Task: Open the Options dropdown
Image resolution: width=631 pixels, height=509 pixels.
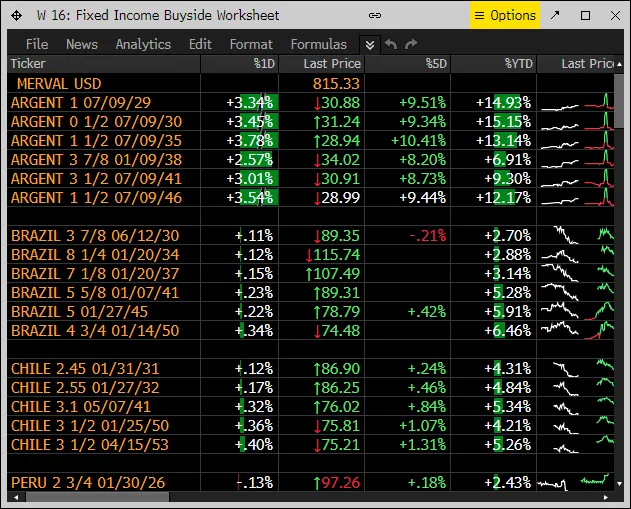Action: [x=505, y=15]
